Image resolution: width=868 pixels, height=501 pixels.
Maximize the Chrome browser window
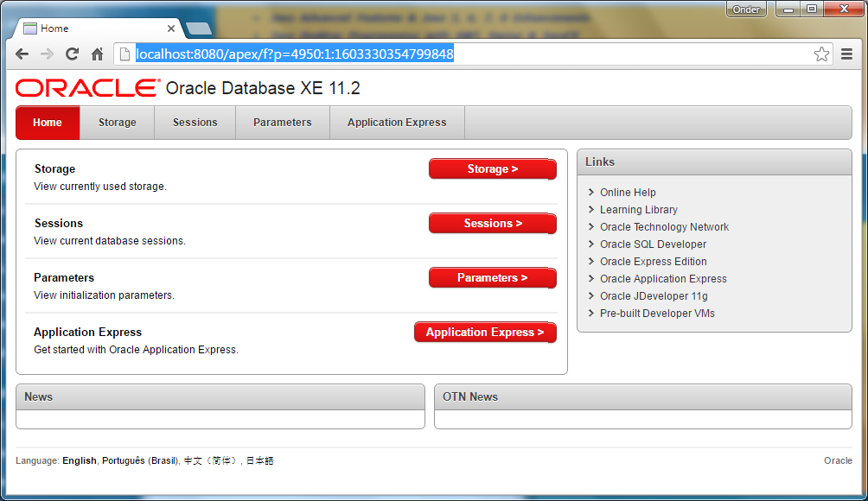(812, 10)
